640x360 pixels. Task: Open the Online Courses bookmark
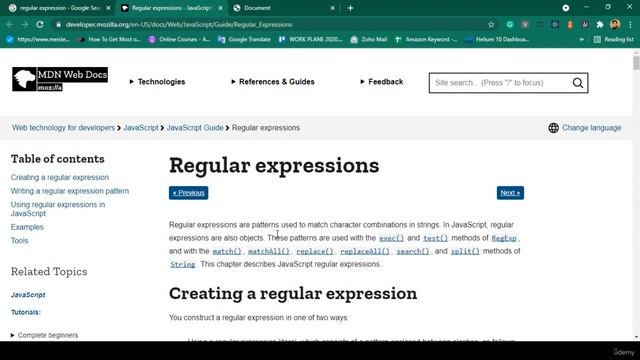pyautogui.click(x=179, y=39)
